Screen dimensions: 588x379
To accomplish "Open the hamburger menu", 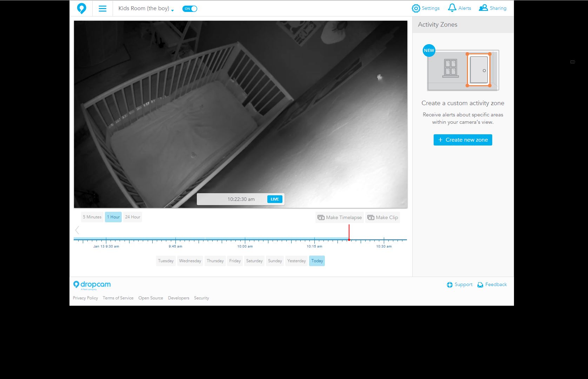I will [102, 8].
